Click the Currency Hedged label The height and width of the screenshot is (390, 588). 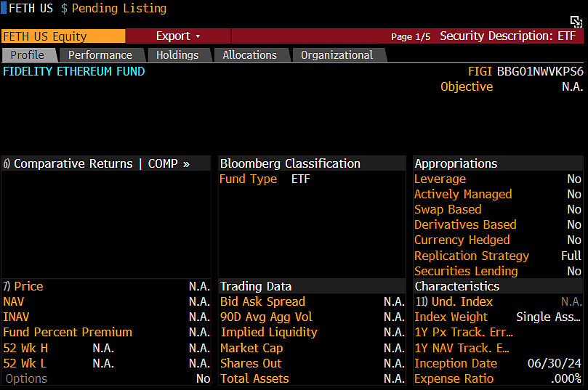[x=462, y=240]
